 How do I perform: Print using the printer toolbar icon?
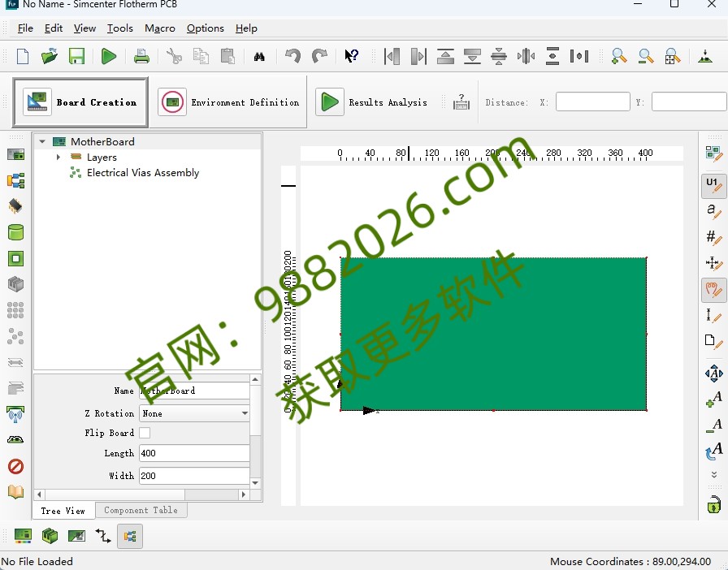coord(141,56)
